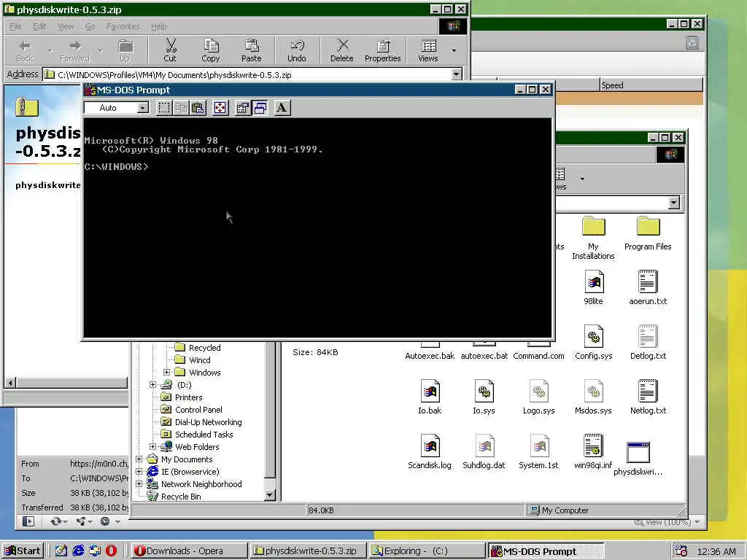Expand the Network Neighborhood node

(x=139, y=484)
